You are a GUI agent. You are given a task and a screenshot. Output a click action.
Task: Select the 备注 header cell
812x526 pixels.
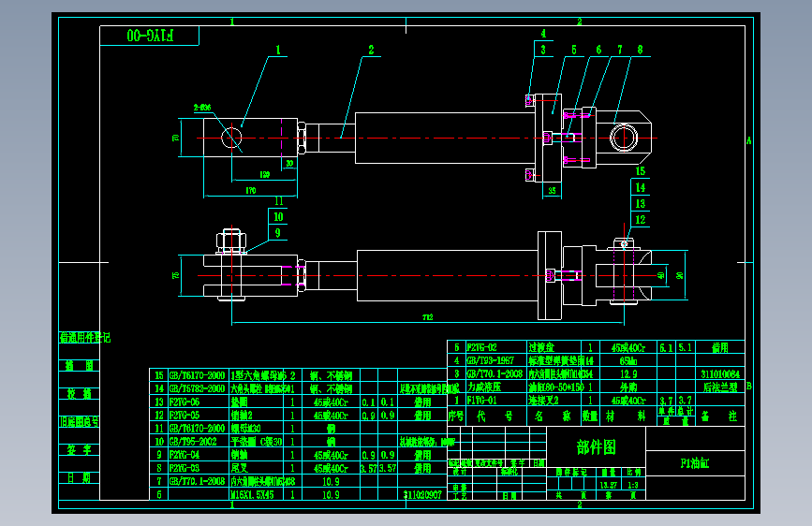click(720, 416)
